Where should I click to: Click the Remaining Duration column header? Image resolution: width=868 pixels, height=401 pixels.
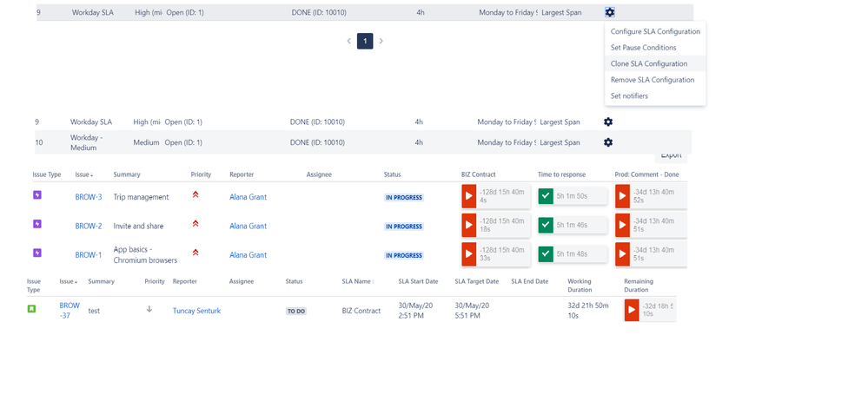pos(639,286)
